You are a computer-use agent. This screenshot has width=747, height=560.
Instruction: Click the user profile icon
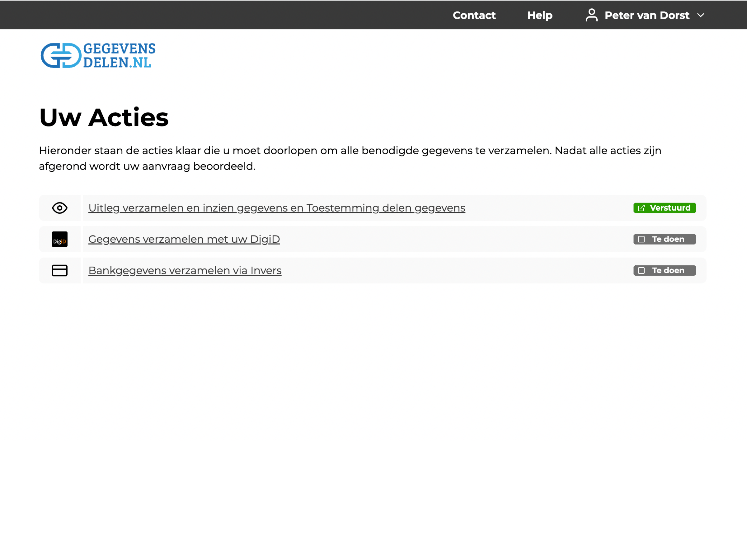592,15
